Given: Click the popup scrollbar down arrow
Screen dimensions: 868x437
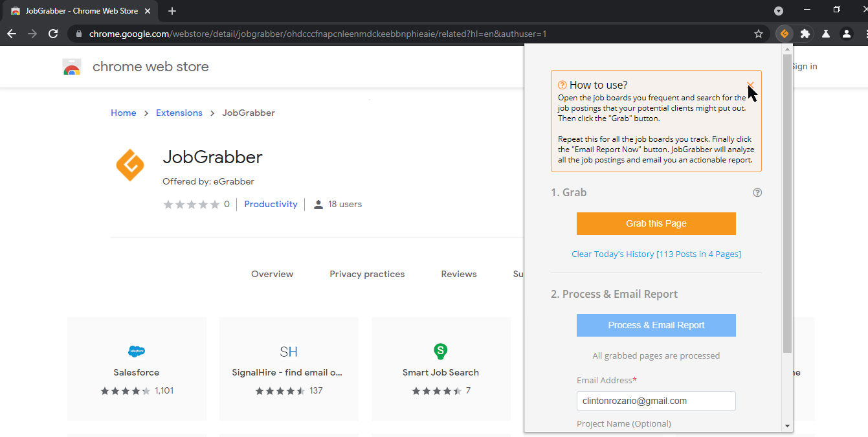Looking at the screenshot, I should (787, 426).
